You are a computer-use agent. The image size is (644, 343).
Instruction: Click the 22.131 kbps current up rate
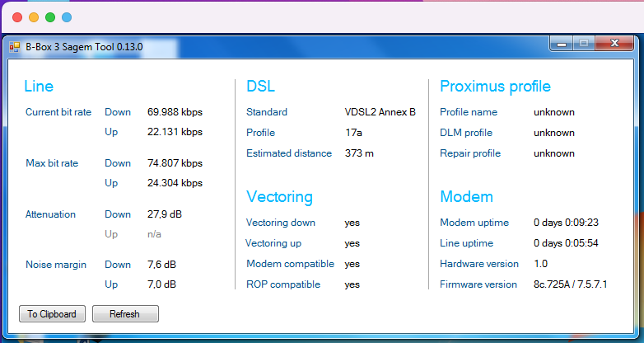coord(175,132)
